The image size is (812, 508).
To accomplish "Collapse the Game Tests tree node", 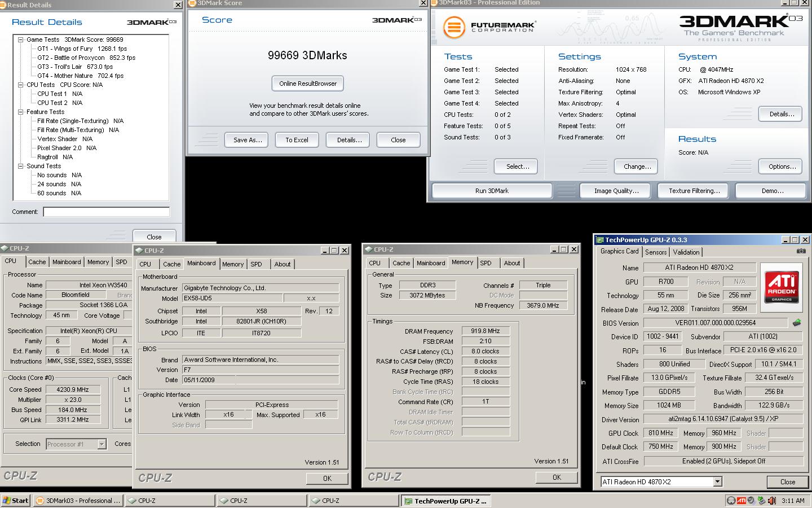I will [x=21, y=40].
